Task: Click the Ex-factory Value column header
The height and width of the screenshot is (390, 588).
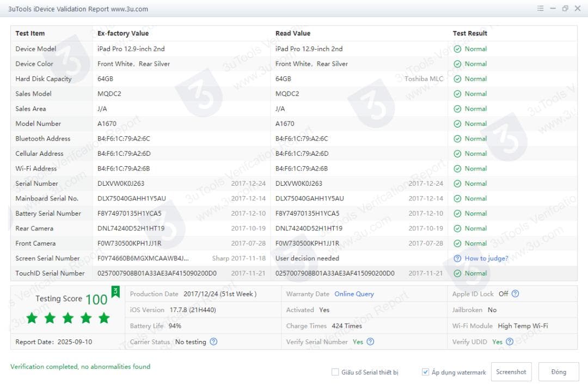Action: pos(123,33)
